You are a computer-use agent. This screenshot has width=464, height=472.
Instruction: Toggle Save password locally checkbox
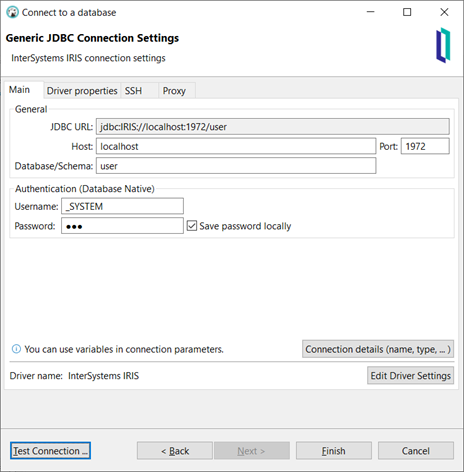(x=192, y=226)
